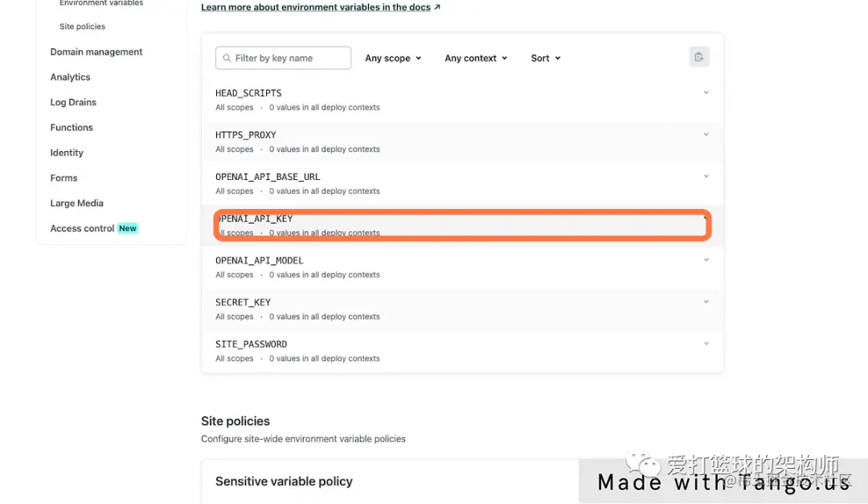Click the import/copy variables icon button
Screen dimensions: 868x504
coord(699,57)
